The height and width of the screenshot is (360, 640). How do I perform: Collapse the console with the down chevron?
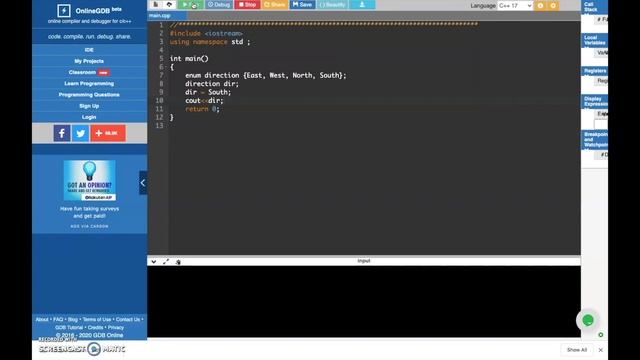[153, 262]
